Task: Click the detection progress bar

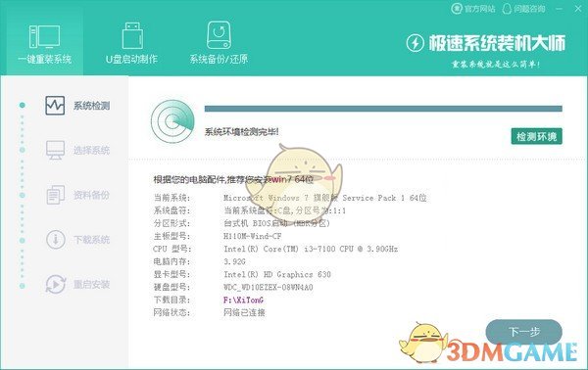Action: tap(383, 109)
